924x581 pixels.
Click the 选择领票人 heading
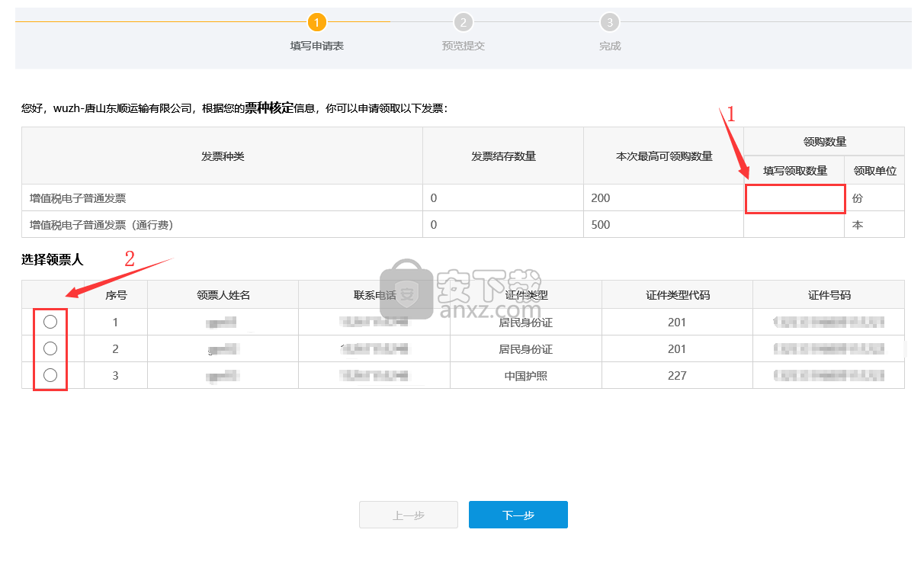[x=52, y=260]
